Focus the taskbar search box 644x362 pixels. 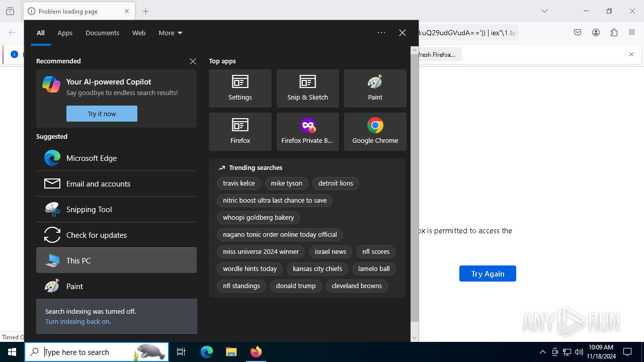coord(96,352)
